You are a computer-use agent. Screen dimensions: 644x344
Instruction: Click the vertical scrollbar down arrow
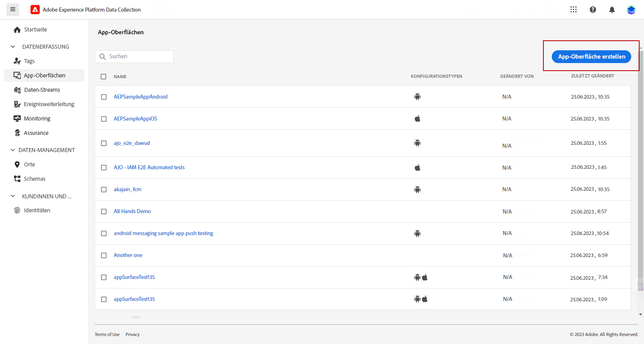click(x=640, y=314)
